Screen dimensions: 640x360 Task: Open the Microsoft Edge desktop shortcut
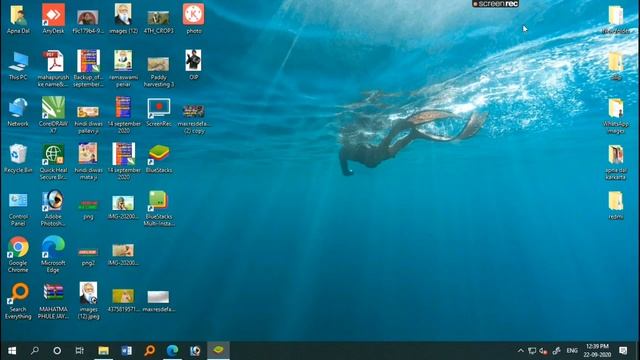tap(53, 254)
